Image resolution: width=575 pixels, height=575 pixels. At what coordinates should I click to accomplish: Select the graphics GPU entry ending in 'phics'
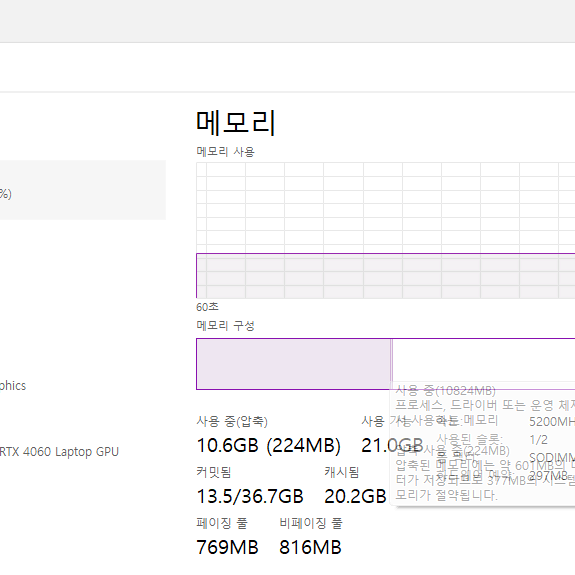point(13,386)
